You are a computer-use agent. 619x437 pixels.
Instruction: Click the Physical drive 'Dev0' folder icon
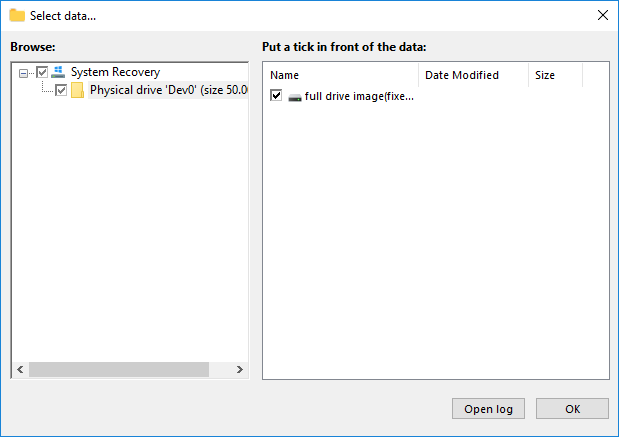pyautogui.click(x=77, y=90)
